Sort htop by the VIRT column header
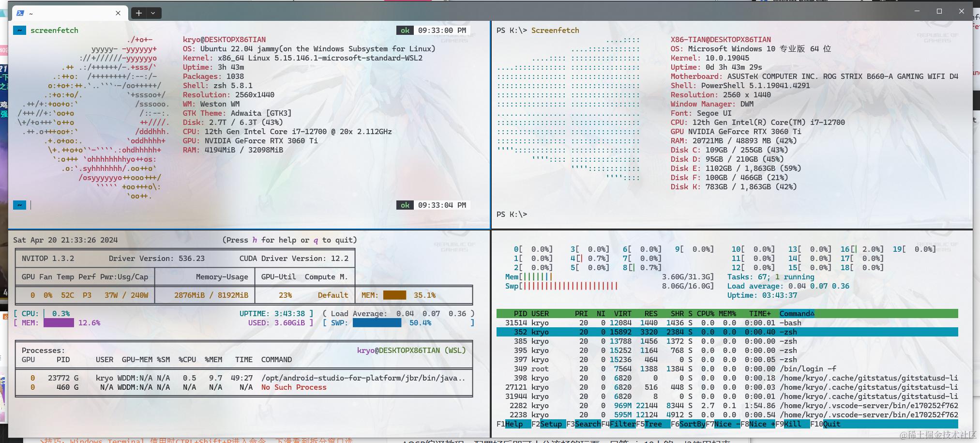Viewport: 980px width, 443px height. tap(623, 314)
